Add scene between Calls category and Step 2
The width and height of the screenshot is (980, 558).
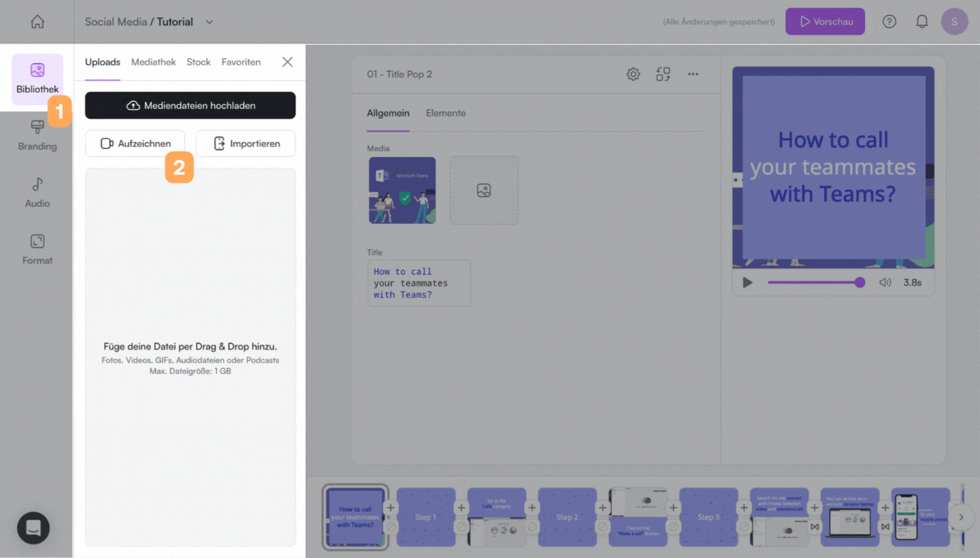[532, 508]
